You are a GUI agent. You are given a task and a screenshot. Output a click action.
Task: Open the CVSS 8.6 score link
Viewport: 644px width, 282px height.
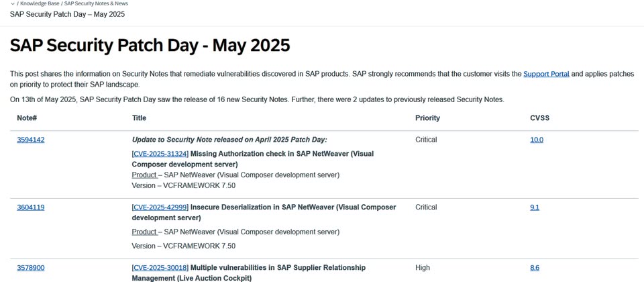pos(535,268)
